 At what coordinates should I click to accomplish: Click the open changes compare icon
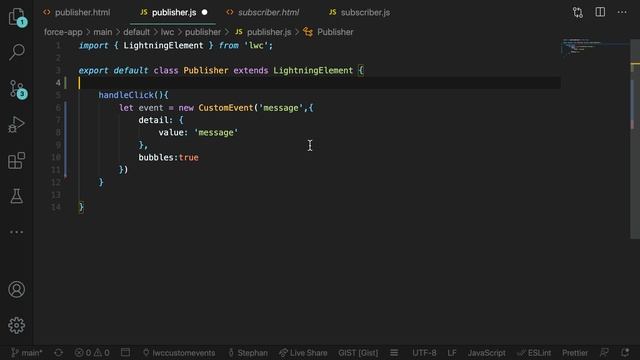point(578,12)
